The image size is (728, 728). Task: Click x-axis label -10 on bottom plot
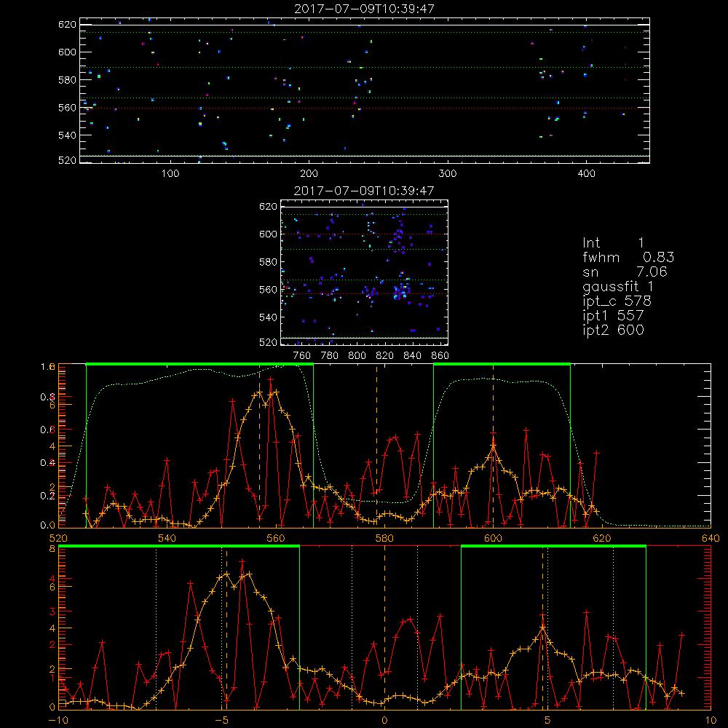58,721
